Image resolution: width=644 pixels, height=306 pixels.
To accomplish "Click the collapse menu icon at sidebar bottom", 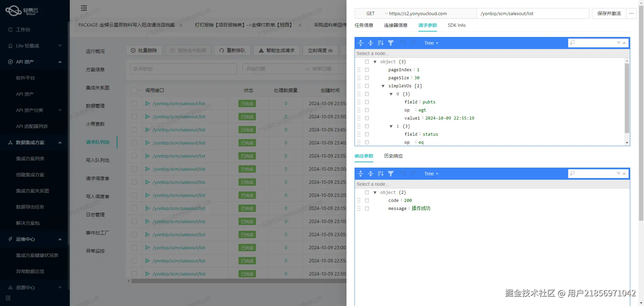I will [x=8, y=298].
